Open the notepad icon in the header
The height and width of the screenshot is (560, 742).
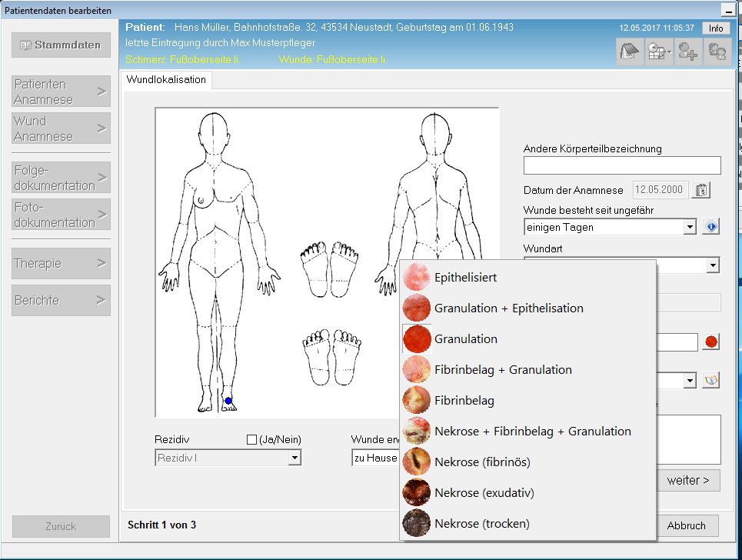[x=630, y=52]
